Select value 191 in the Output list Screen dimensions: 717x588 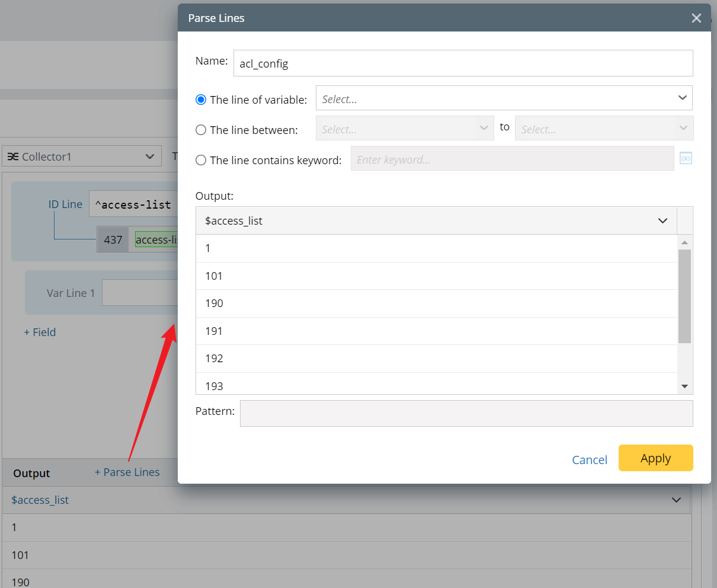click(214, 331)
